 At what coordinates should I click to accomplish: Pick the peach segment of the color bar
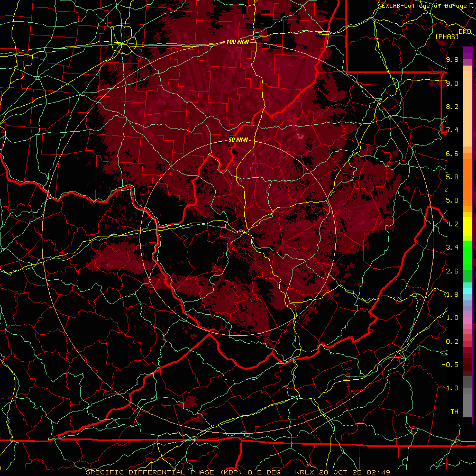click(x=467, y=108)
